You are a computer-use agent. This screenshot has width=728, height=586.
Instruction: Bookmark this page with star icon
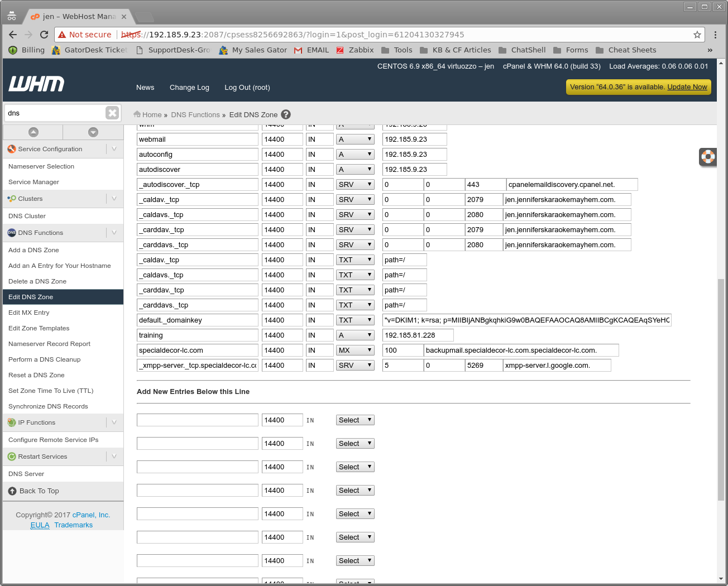click(x=697, y=35)
